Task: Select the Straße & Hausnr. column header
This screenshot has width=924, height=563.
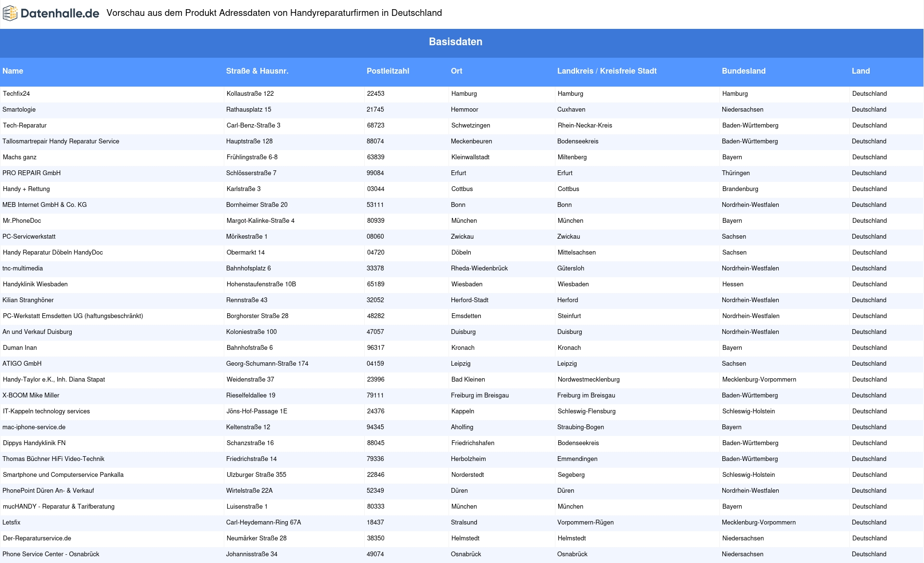Action: click(x=257, y=71)
